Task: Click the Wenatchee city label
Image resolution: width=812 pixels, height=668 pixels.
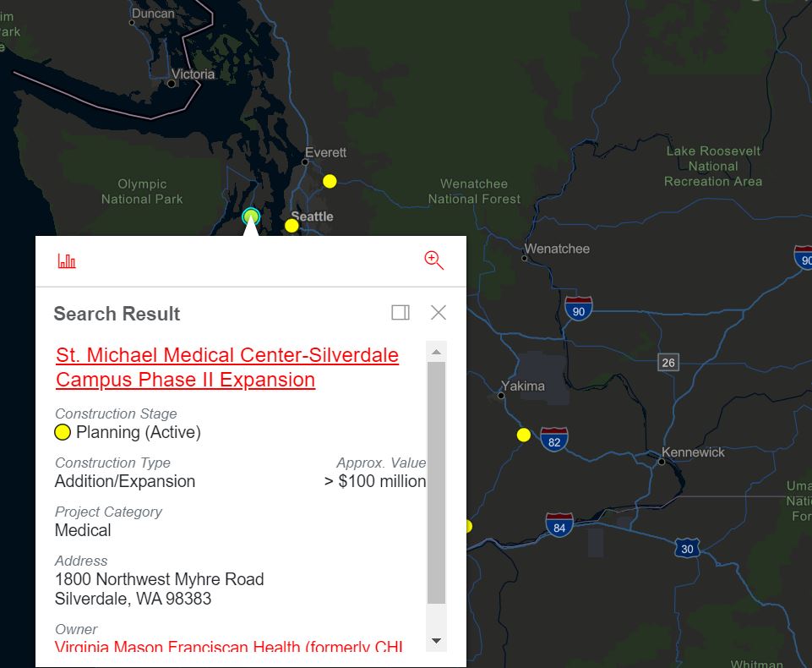Action: pos(557,249)
